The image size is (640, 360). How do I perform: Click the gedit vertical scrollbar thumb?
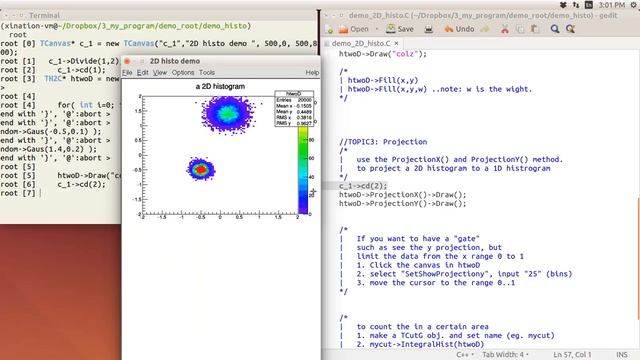tap(638, 259)
